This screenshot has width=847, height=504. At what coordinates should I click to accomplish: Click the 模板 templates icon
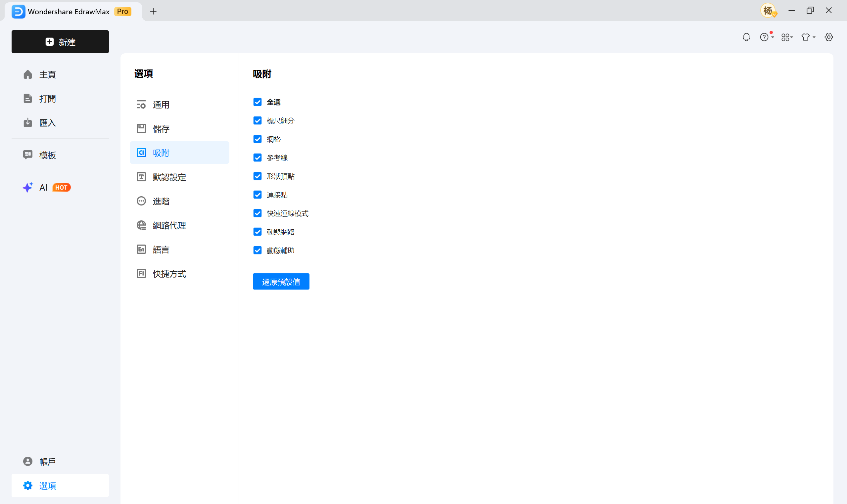coord(28,155)
